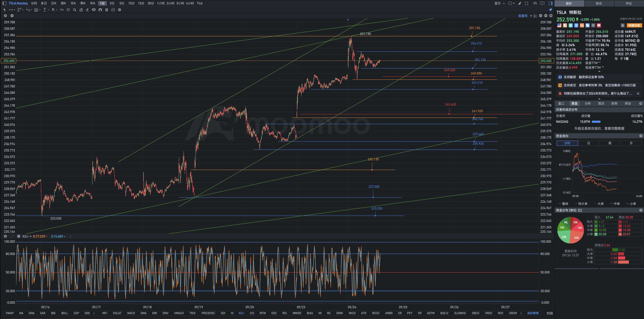The image size is (644, 319).
Task: Set a price alert with bell icon
Action: [623, 25]
